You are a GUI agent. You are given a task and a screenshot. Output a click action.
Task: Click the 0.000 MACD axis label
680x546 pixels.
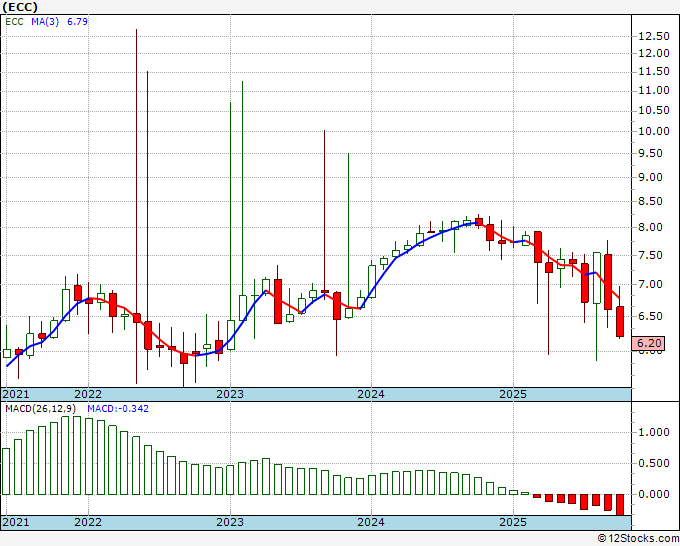pyautogui.click(x=654, y=494)
